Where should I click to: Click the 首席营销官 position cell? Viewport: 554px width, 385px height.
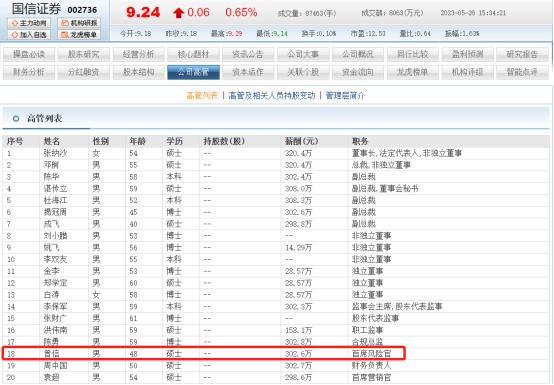[371, 377]
